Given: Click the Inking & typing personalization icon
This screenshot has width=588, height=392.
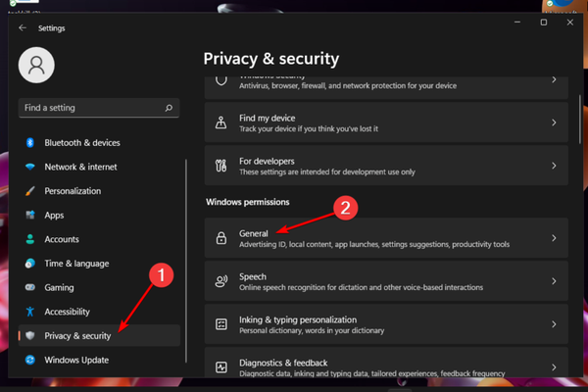Looking at the screenshot, I should click(x=221, y=324).
